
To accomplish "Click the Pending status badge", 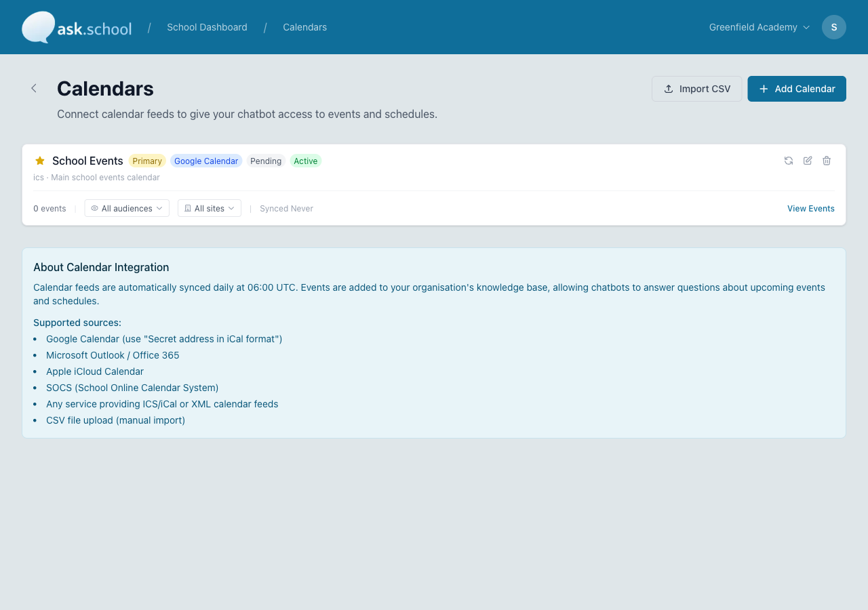I will (266, 161).
